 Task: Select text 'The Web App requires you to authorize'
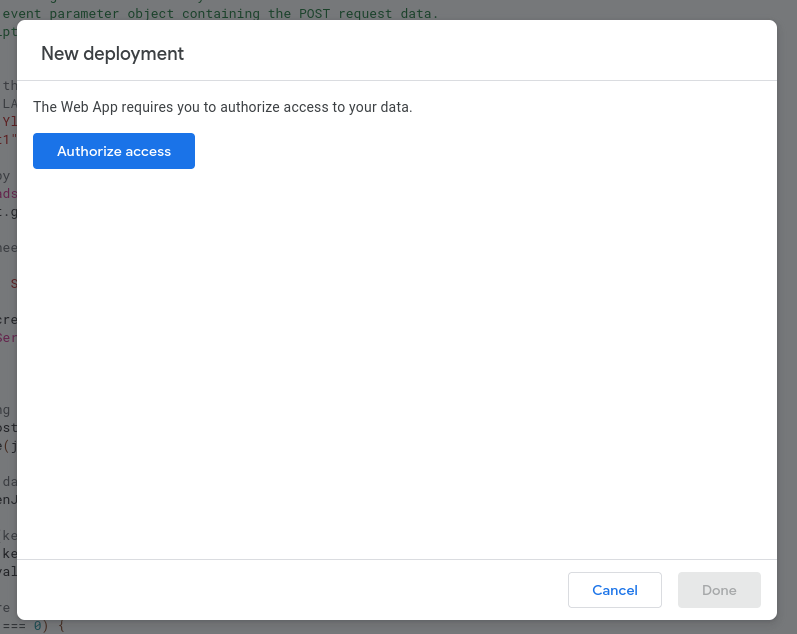click(157, 107)
